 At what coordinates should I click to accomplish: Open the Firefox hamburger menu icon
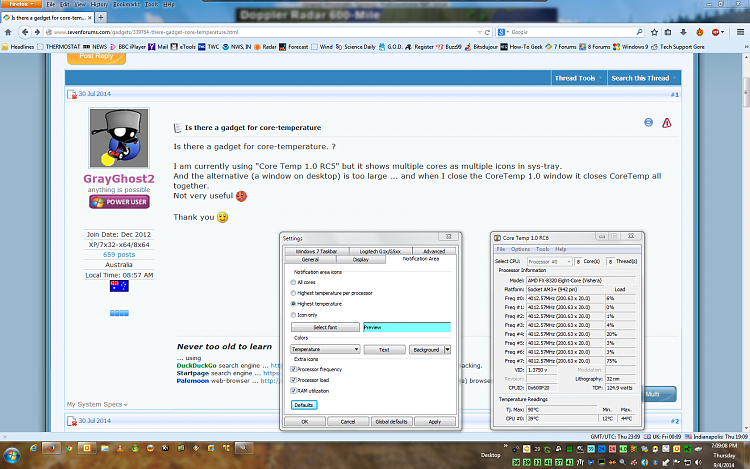pos(740,32)
